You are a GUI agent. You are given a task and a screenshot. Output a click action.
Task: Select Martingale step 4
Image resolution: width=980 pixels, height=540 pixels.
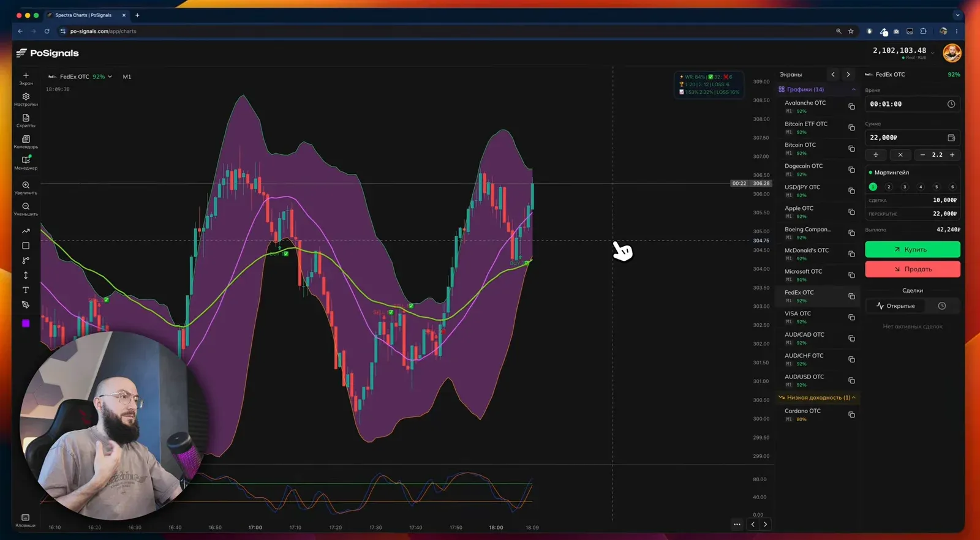(921, 187)
